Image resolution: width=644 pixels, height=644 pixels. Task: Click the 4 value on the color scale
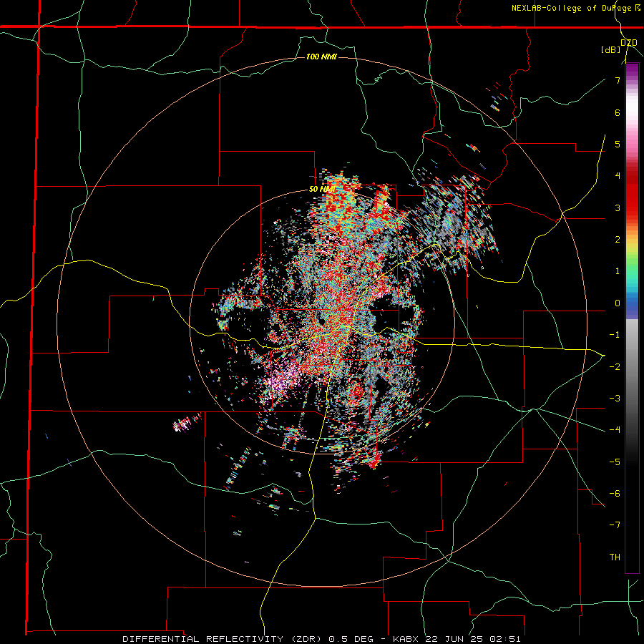pos(618,176)
